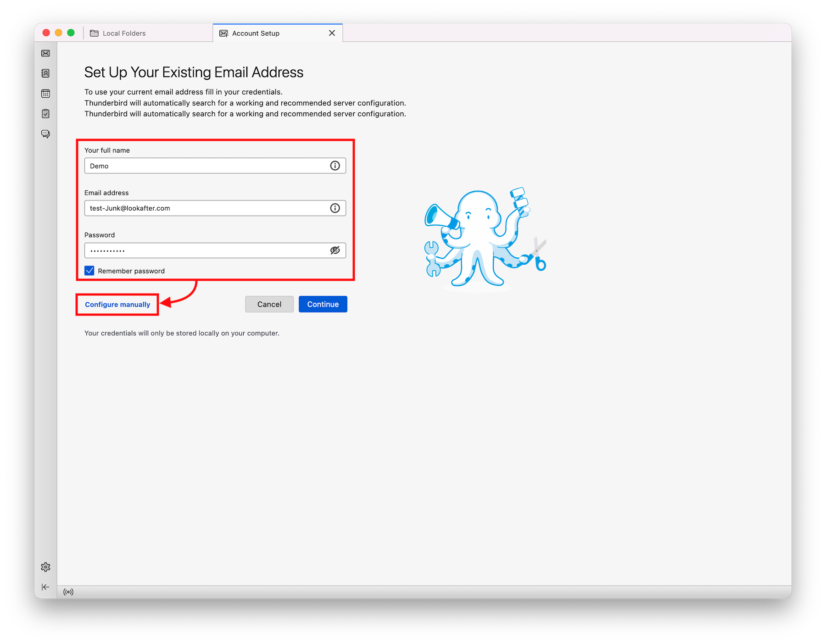
Task: Open the Address Book sidebar icon
Action: [x=45, y=73]
